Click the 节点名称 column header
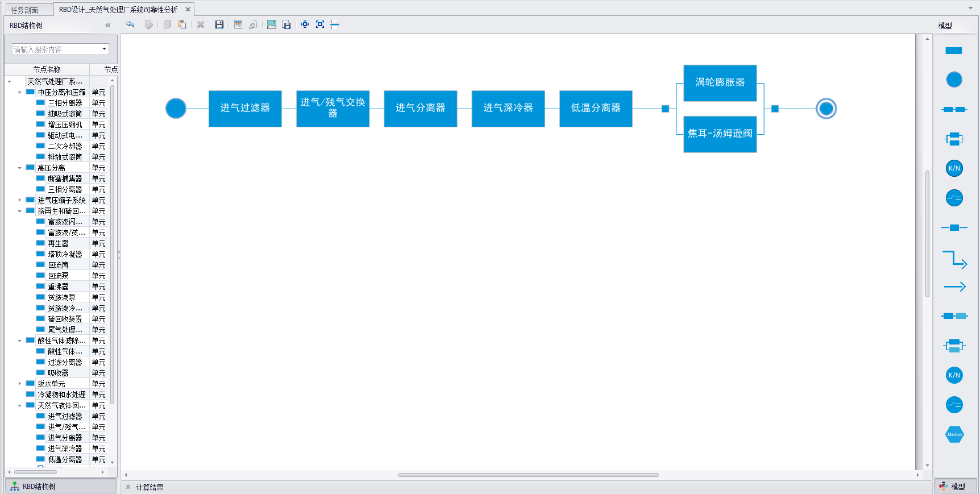Screen dimensions: 980x494 coord(47,69)
